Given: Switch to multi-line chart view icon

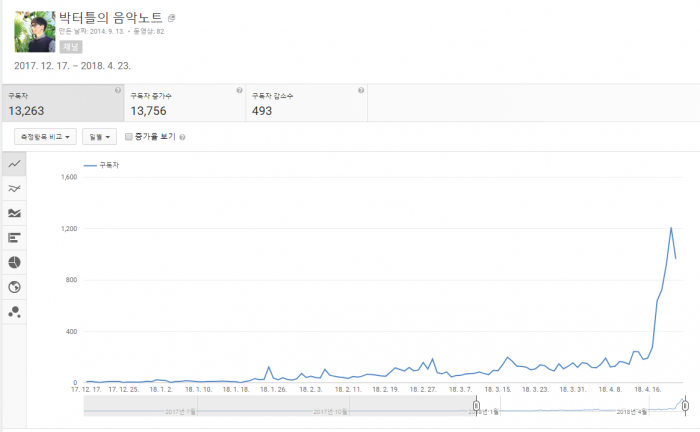Looking at the screenshot, I should [x=15, y=189].
